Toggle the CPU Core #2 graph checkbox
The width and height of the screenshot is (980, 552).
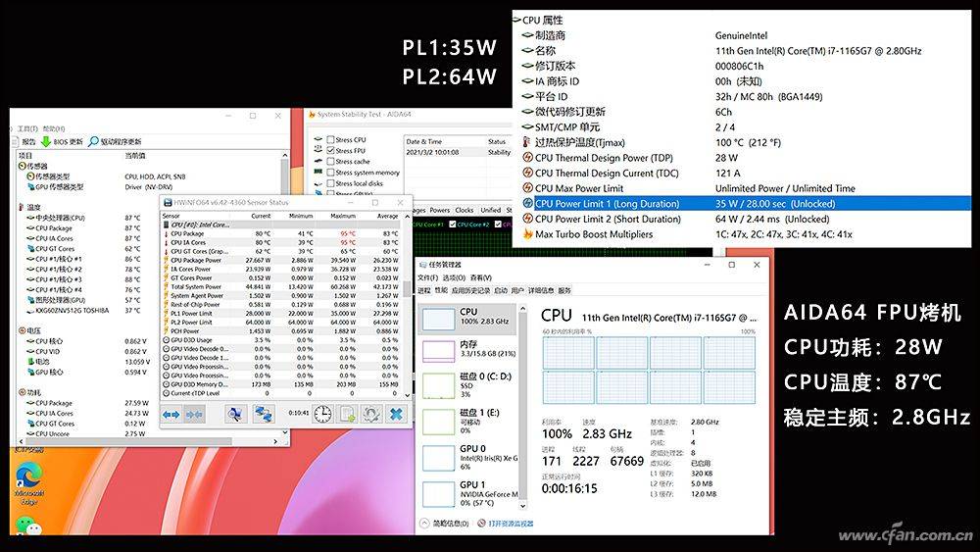pos(453,224)
